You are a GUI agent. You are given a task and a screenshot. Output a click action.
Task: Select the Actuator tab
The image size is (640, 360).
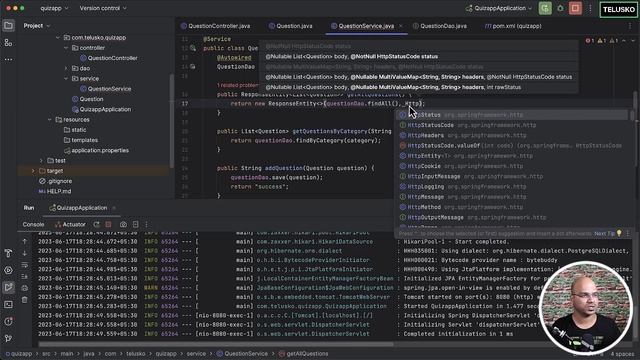tap(70, 224)
